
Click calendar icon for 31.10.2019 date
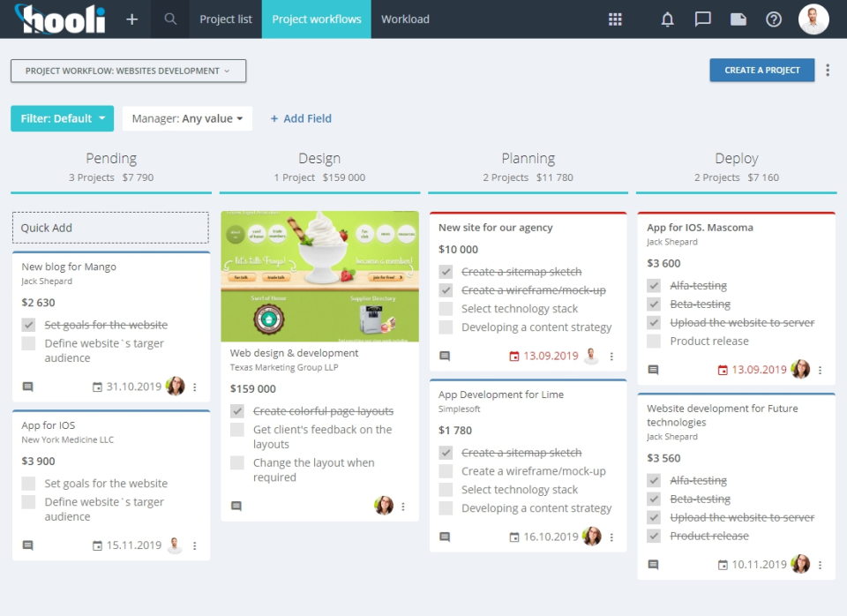[x=97, y=387]
